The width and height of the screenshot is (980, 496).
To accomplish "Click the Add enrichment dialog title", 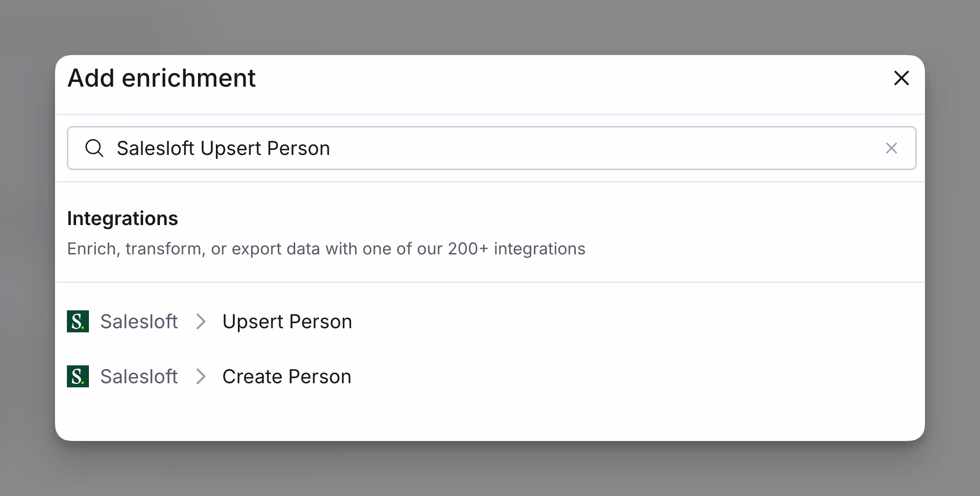I will pyautogui.click(x=161, y=78).
